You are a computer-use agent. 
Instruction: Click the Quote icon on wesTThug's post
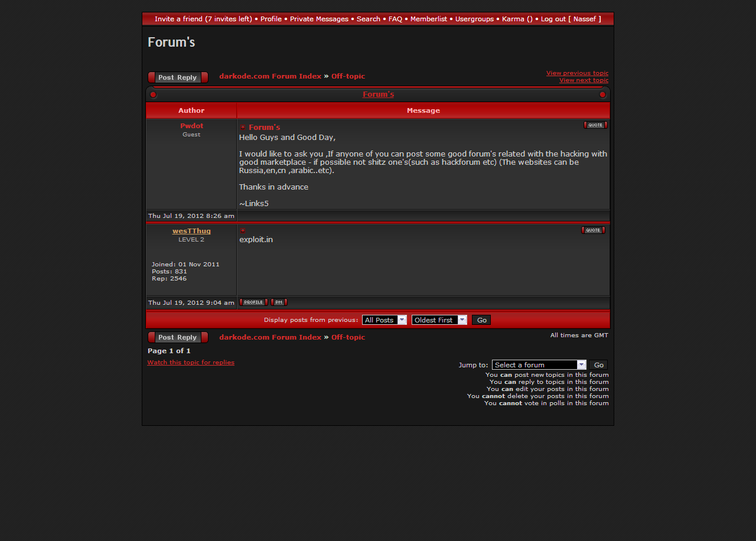pyautogui.click(x=592, y=230)
